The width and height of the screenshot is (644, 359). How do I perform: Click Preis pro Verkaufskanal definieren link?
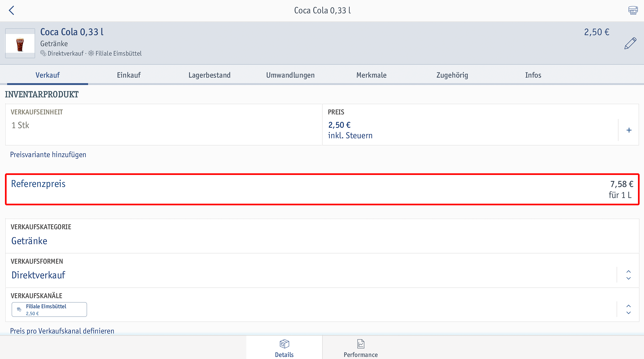[x=62, y=331]
